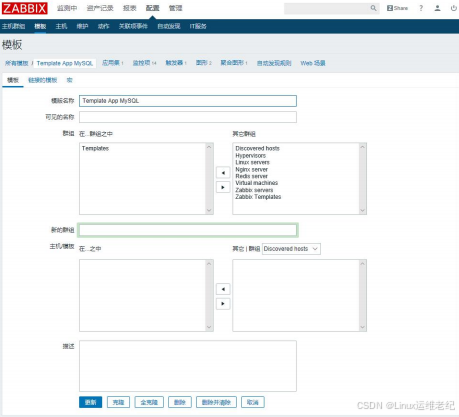
Task: Go to 关联项事件 (Event correlation) submenu
Action: [133, 26]
